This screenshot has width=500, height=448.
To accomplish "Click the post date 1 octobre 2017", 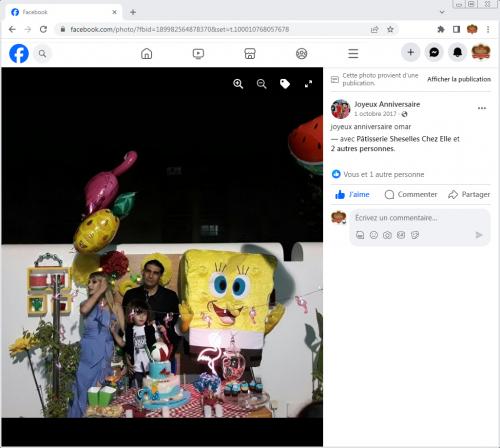I will pos(375,114).
